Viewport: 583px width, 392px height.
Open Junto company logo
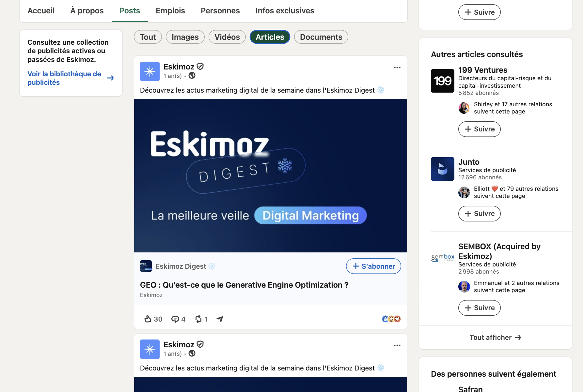coord(443,169)
